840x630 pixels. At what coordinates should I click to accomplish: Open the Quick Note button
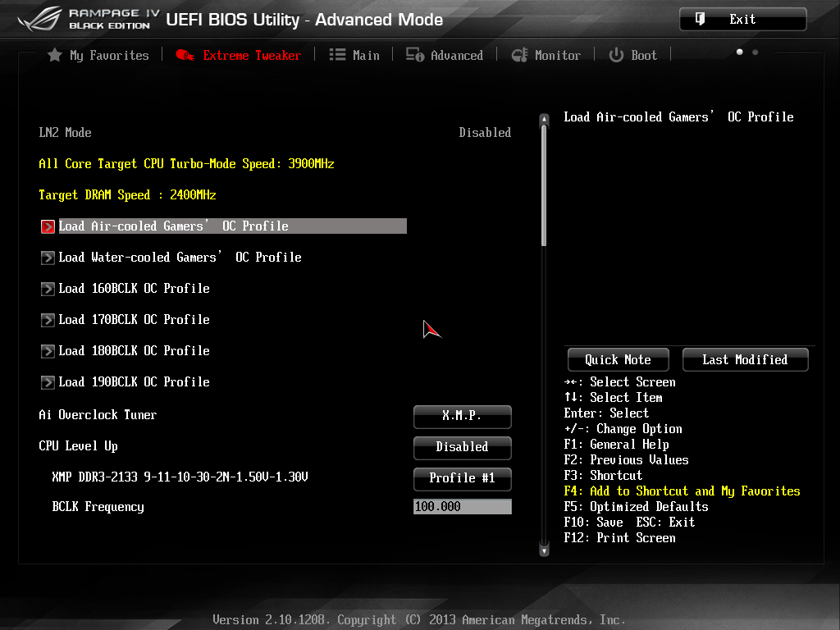coord(618,359)
